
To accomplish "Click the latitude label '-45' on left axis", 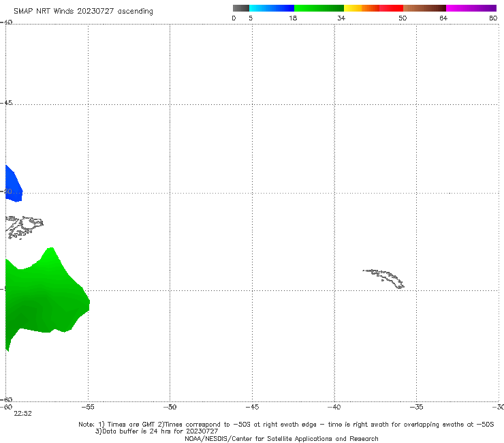I will click(6, 103).
